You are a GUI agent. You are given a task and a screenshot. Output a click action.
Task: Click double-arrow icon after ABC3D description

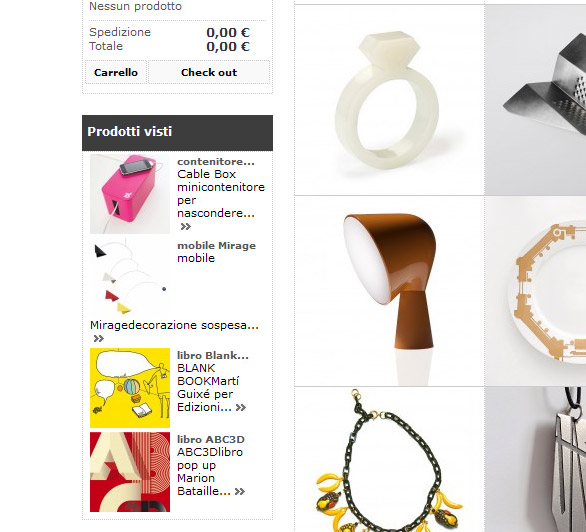click(240, 491)
